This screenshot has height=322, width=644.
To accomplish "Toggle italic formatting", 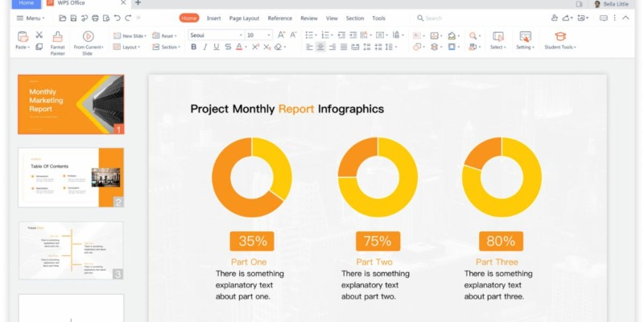I will 205,47.
